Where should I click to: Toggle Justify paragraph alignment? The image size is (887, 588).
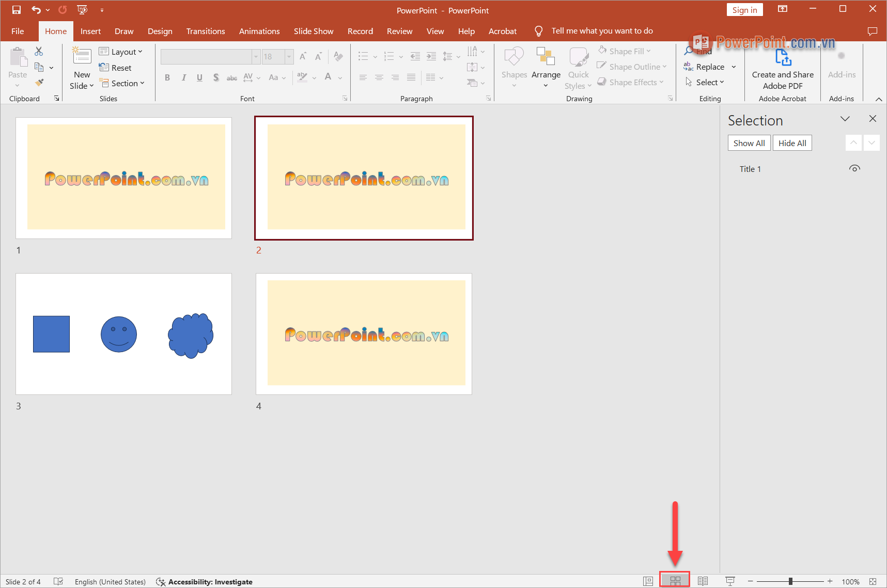(x=411, y=77)
